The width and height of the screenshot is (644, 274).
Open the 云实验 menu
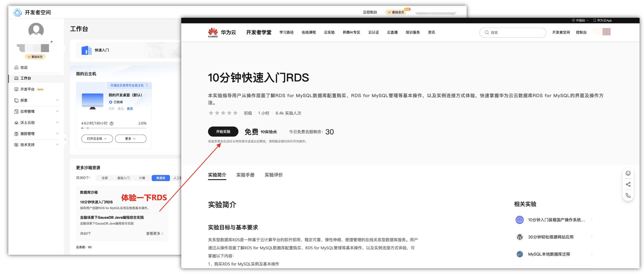coord(329,32)
